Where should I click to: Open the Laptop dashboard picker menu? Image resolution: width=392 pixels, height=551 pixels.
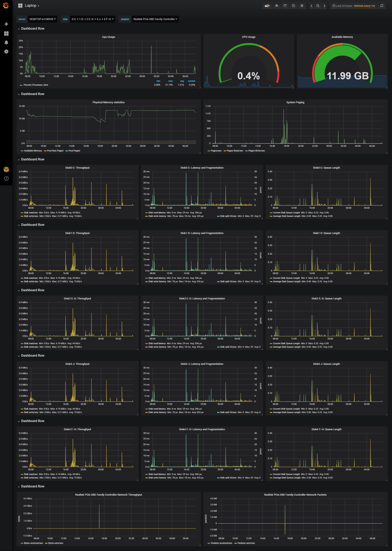pyautogui.click(x=31, y=6)
